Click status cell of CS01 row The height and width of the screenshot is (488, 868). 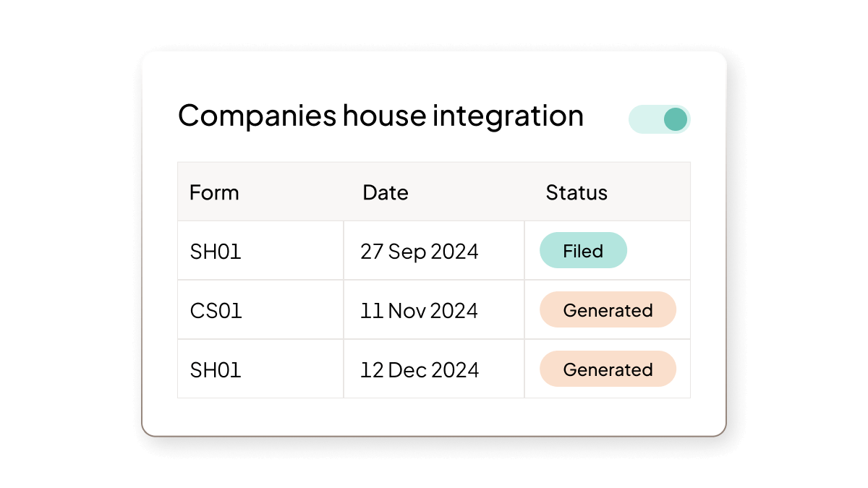608,310
